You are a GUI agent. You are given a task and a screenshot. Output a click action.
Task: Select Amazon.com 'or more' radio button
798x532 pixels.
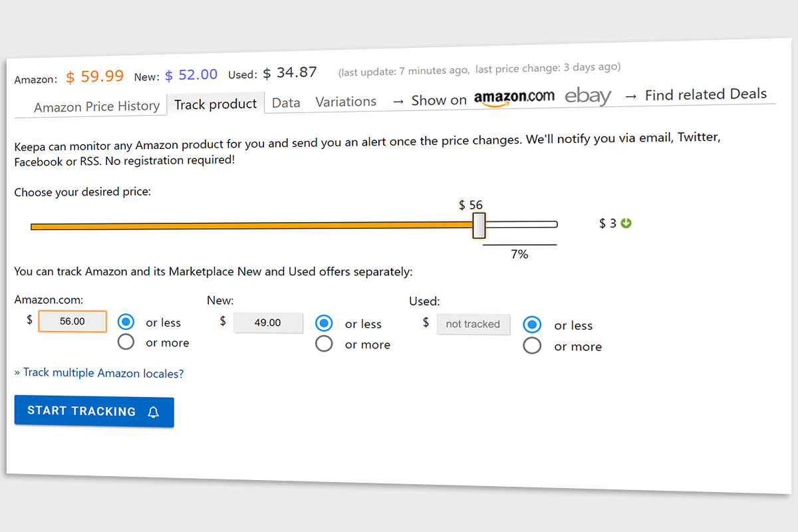[126, 342]
